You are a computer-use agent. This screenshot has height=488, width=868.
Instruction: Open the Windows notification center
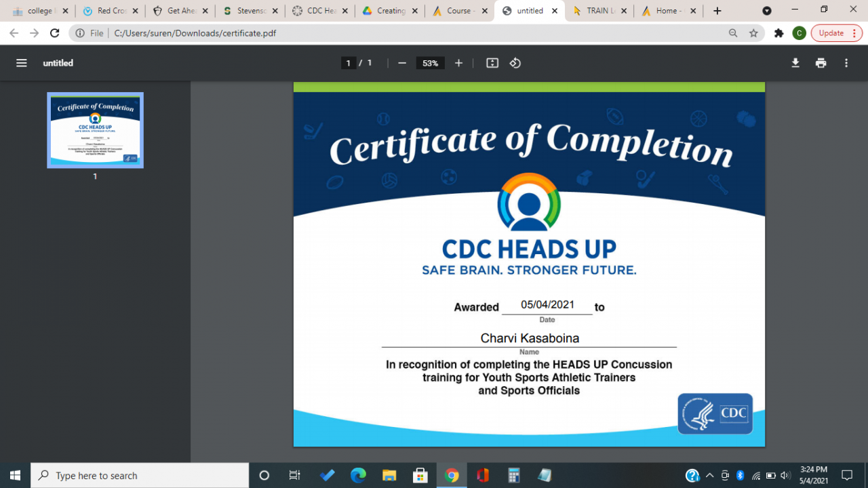click(x=847, y=475)
